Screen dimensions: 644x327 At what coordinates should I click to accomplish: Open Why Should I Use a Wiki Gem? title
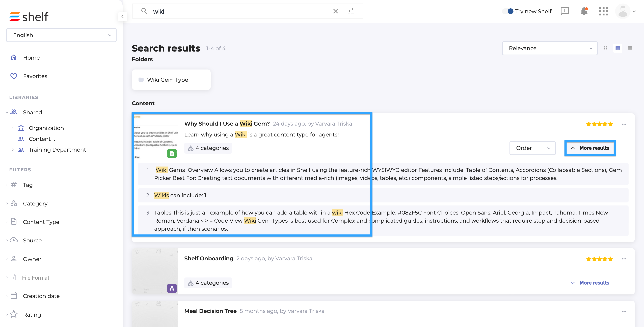coord(227,124)
